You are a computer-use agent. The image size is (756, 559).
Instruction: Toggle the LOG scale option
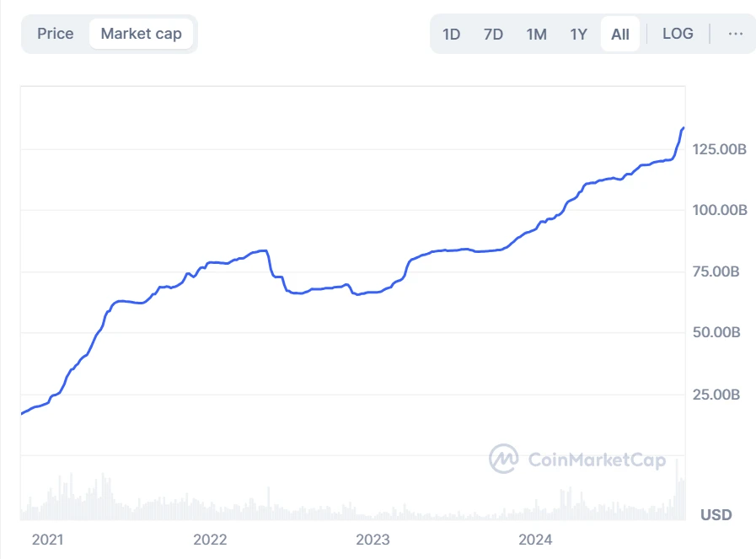(678, 34)
